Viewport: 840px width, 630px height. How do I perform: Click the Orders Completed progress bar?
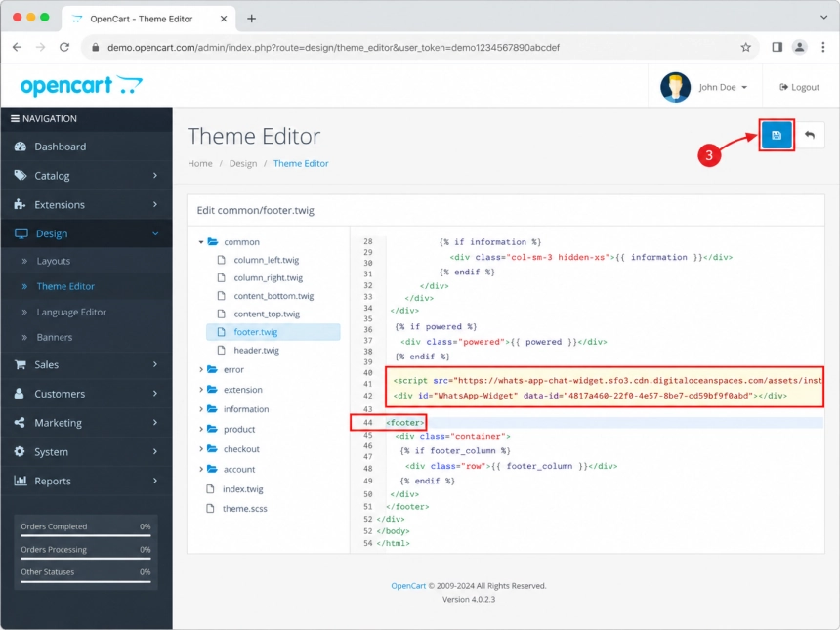86,535
